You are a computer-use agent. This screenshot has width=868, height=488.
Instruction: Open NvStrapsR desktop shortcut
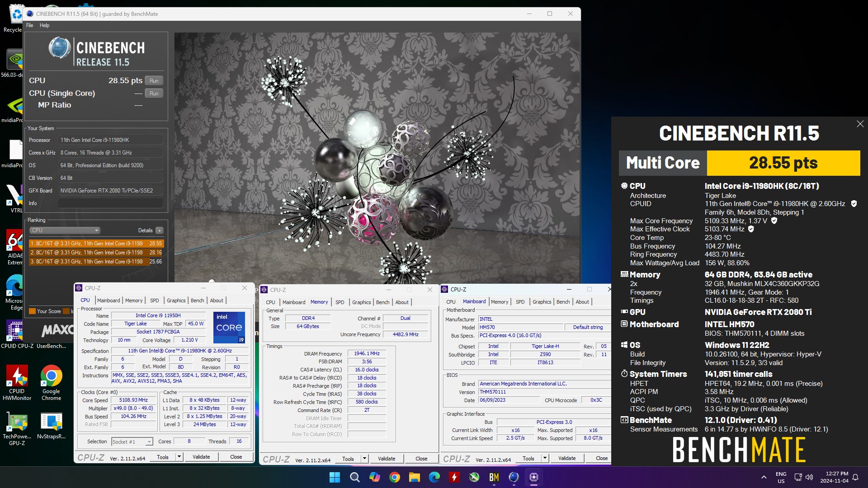coord(51,425)
